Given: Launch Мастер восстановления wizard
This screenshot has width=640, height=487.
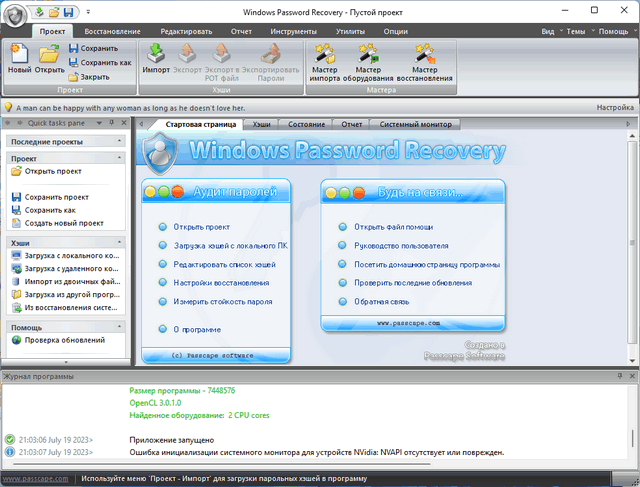Looking at the screenshot, I should [x=424, y=61].
